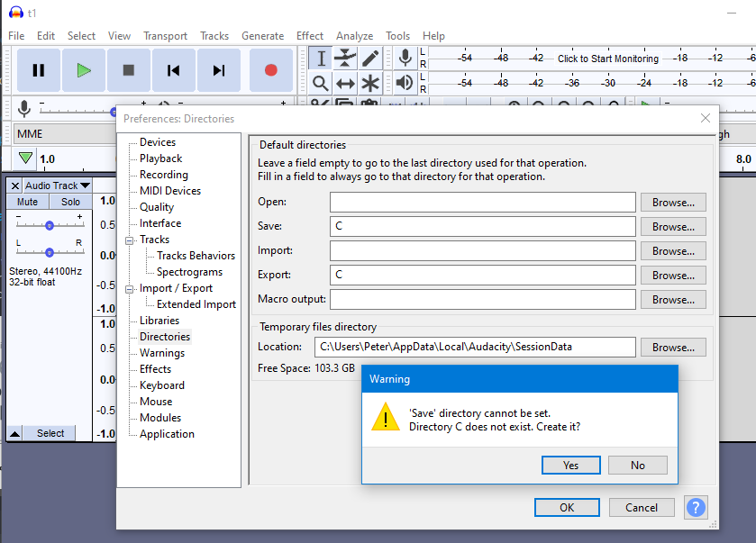Select the Draw pencil tool
This screenshot has width=756, height=543.
[369, 59]
